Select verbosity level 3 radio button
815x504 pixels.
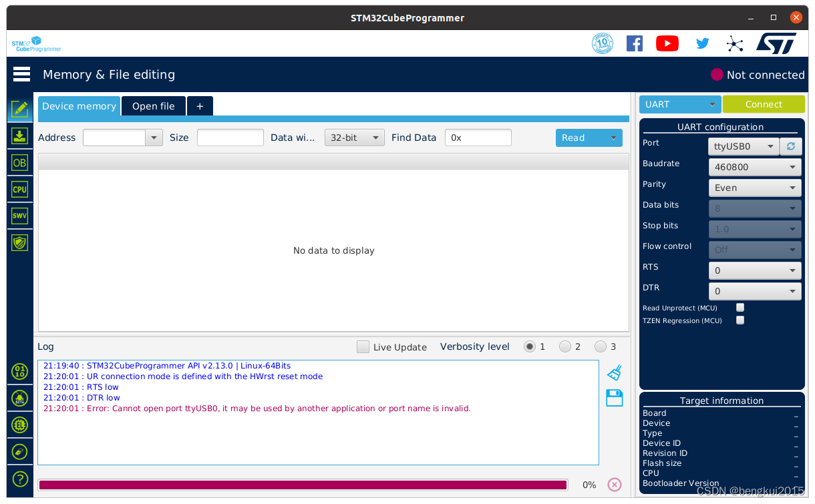(600, 346)
